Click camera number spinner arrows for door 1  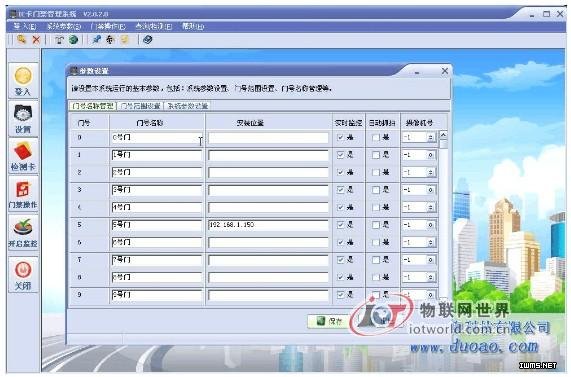pyautogui.click(x=430, y=155)
